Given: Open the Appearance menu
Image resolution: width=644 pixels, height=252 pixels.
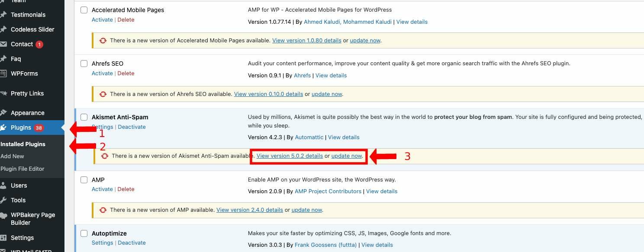Looking at the screenshot, I should 28,113.
